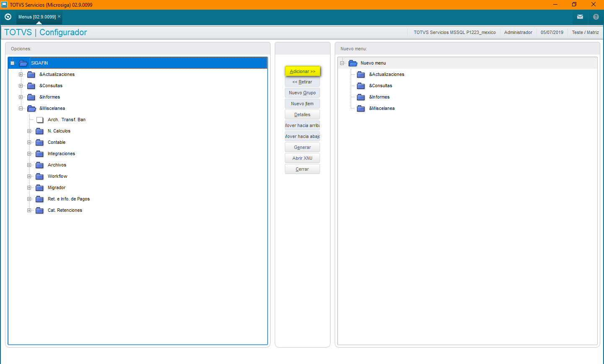This screenshot has width=604, height=364.
Task: Open Detalles button
Action: (x=302, y=114)
